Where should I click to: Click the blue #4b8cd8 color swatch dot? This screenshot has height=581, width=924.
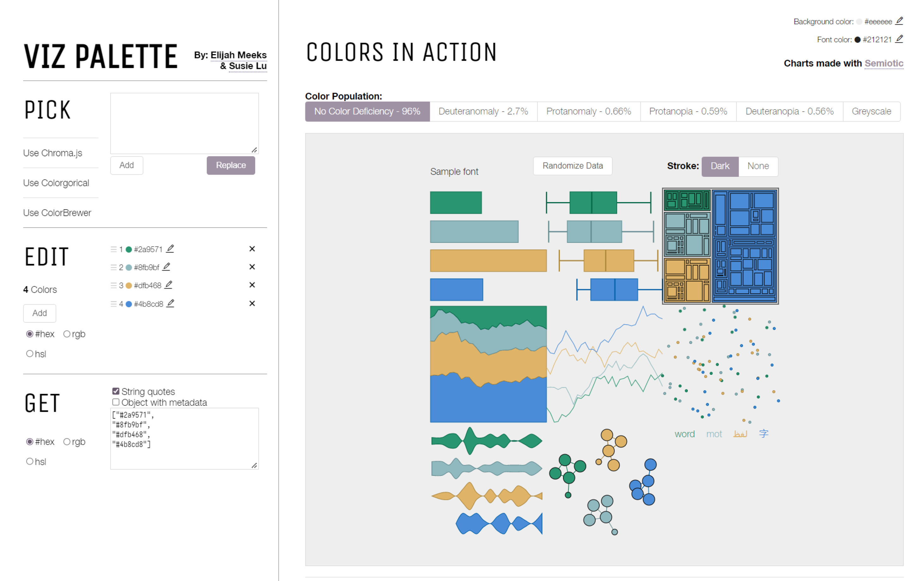tap(129, 304)
